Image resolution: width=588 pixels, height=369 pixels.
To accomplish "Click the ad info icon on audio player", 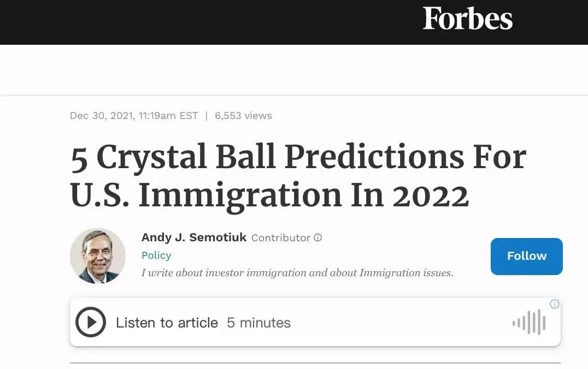I will 554,304.
